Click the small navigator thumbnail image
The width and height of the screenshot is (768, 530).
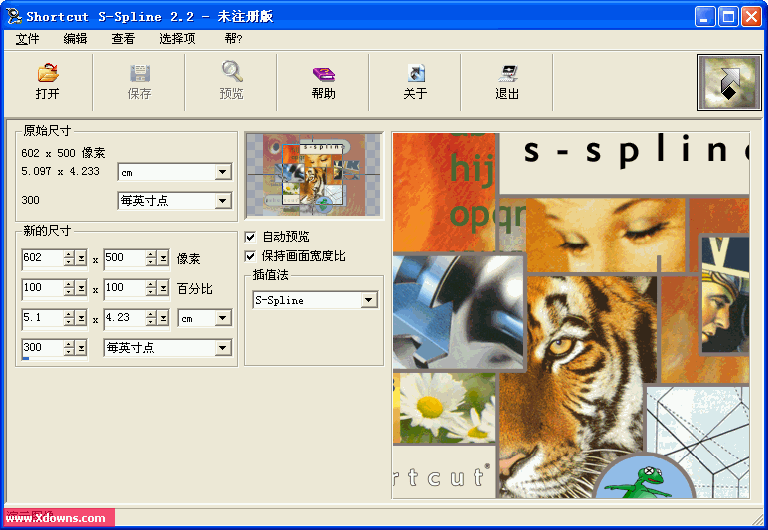tap(313, 175)
